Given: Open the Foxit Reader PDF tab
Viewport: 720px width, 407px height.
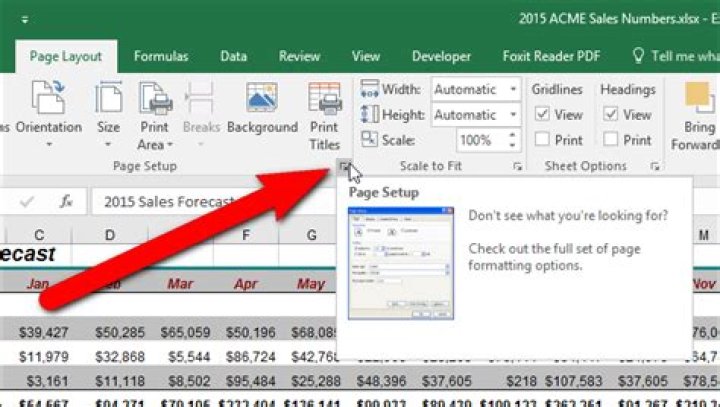Looking at the screenshot, I should (551, 56).
